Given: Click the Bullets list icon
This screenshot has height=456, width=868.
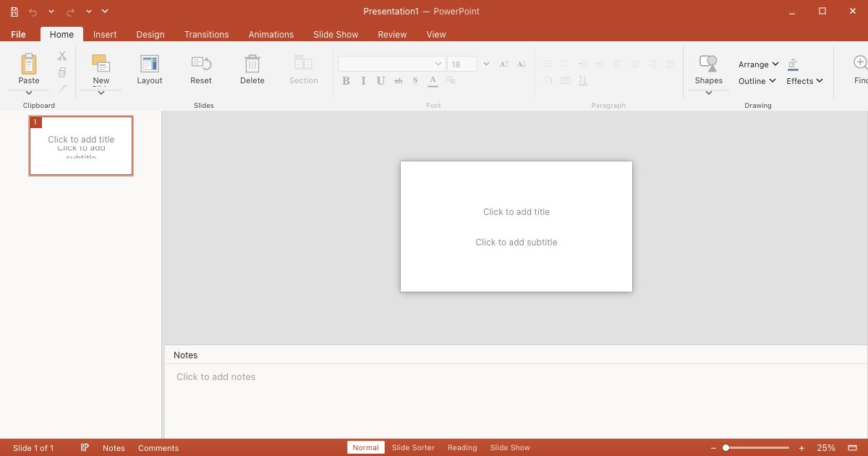Looking at the screenshot, I should click(x=548, y=64).
